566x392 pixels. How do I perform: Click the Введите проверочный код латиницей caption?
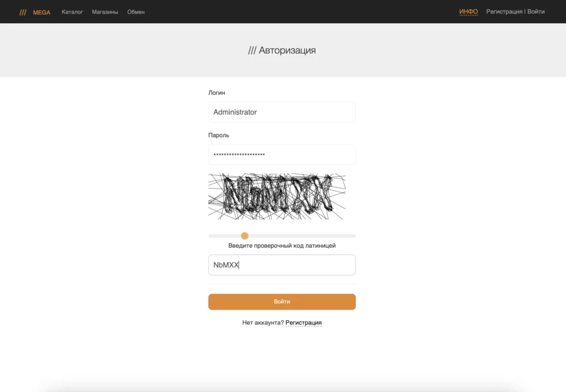click(x=282, y=245)
